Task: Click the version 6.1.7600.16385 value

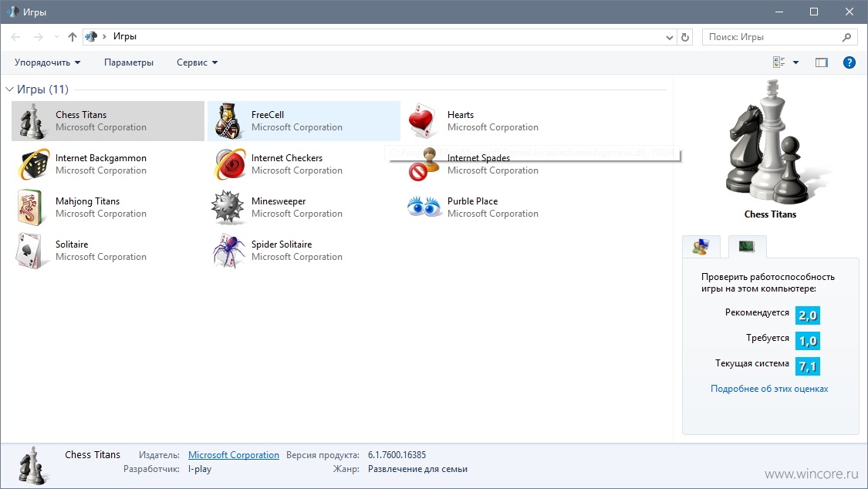Action: coord(397,455)
